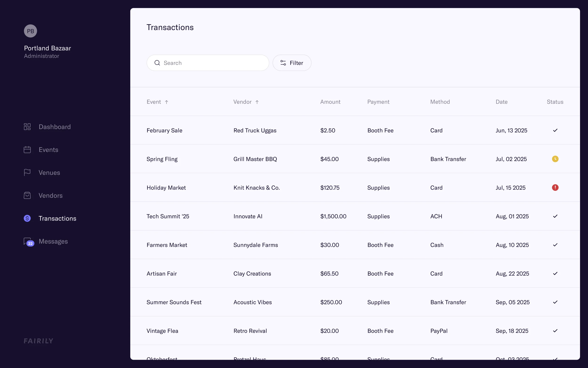This screenshot has width=588, height=368.
Task: Open Messages icon with 22 badge
Action: (29, 242)
